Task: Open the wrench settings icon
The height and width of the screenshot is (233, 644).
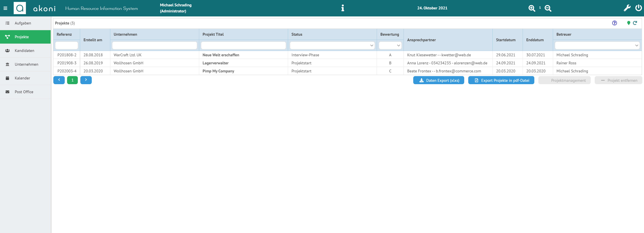Action: pos(627,8)
